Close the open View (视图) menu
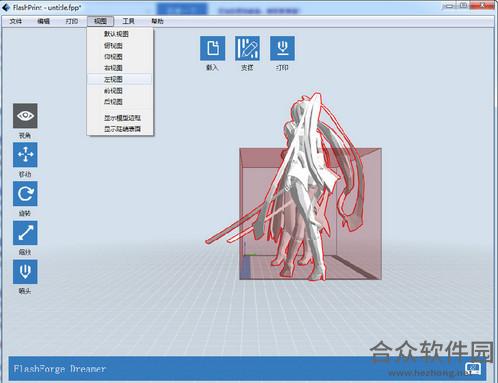This screenshot has height=383, width=498. (100, 21)
